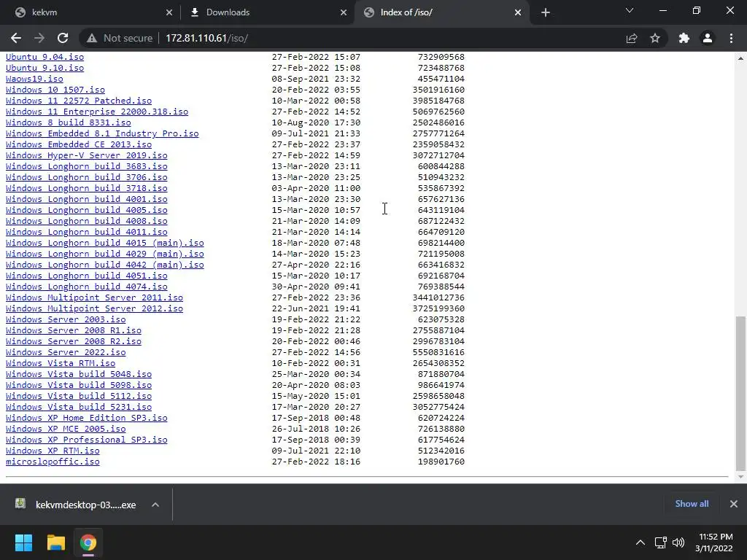Click the Chrome taskbar icon
747x560 pixels.
[x=88, y=542]
